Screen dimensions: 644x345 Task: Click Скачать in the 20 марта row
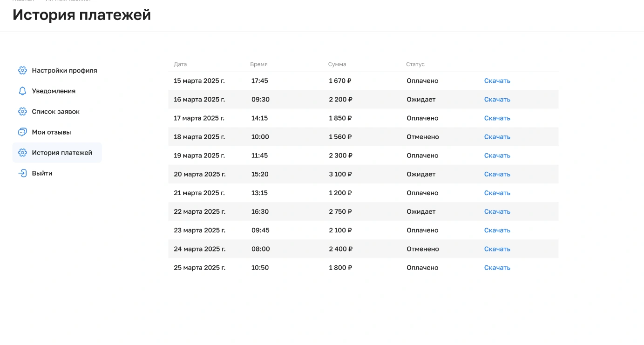coord(497,174)
